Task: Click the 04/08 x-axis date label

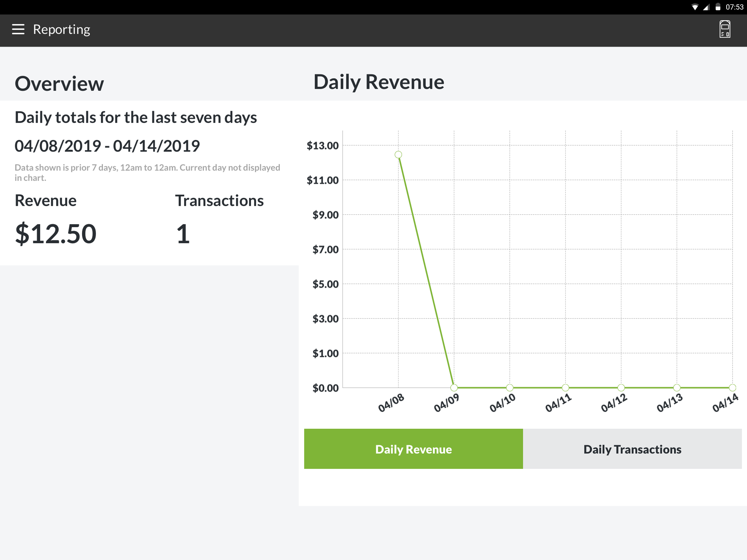Action: click(x=391, y=402)
